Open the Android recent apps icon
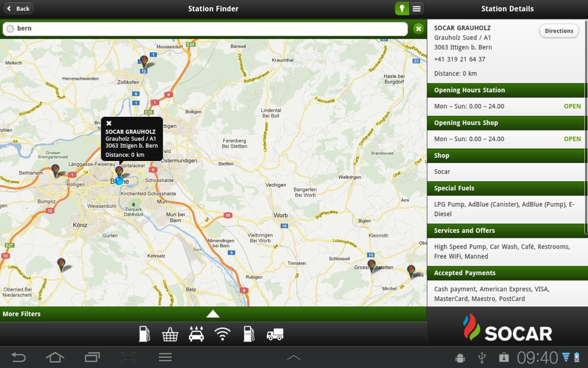 [92, 357]
